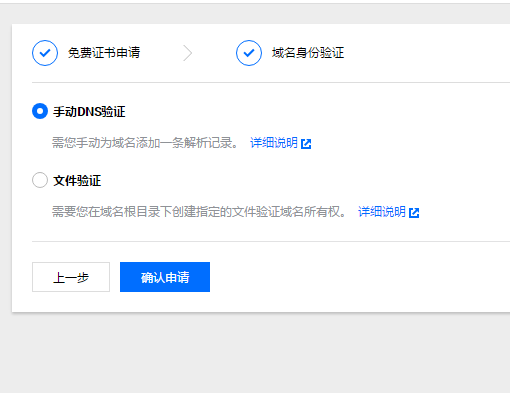Go back with the 上一步 button
510x393 pixels.
click(x=71, y=277)
